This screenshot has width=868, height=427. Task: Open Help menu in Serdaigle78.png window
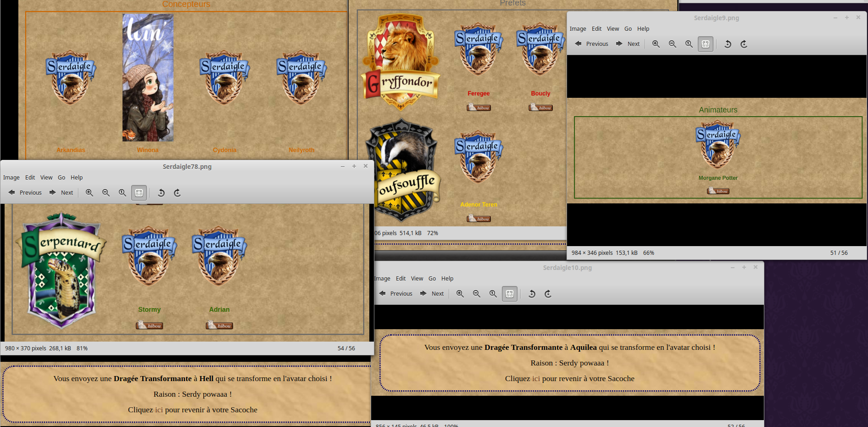77,177
